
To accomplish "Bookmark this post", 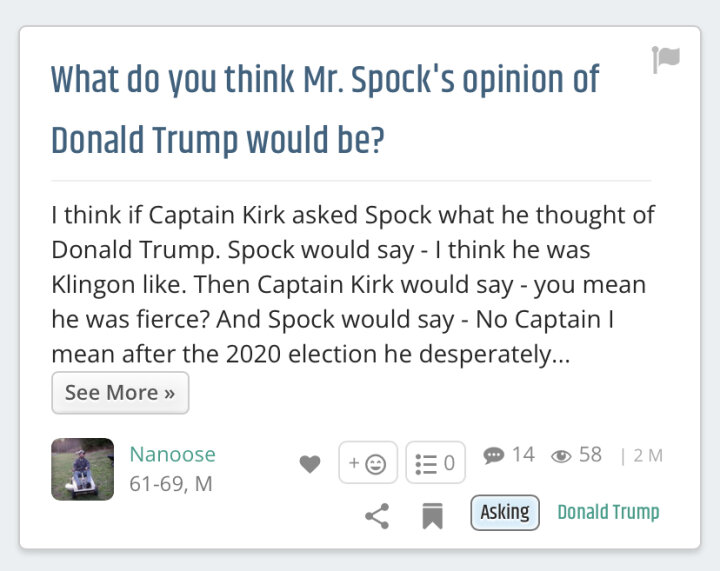I will pyautogui.click(x=433, y=516).
